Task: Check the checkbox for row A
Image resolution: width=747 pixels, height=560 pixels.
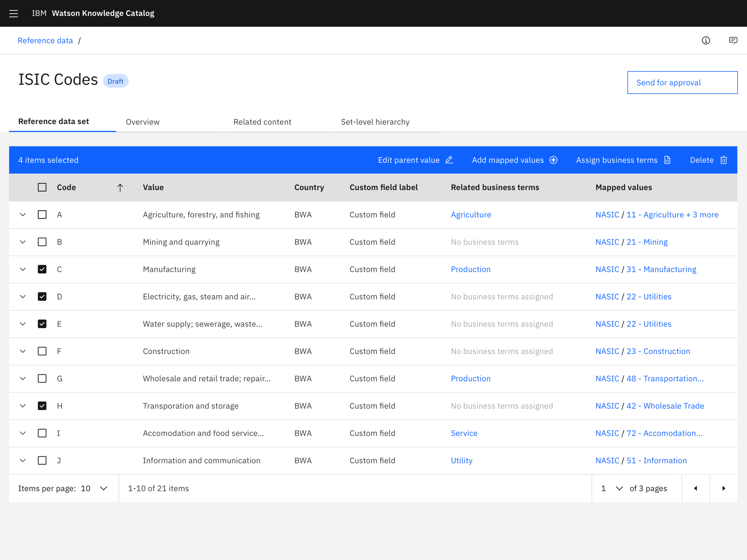Action: pos(42,215)
